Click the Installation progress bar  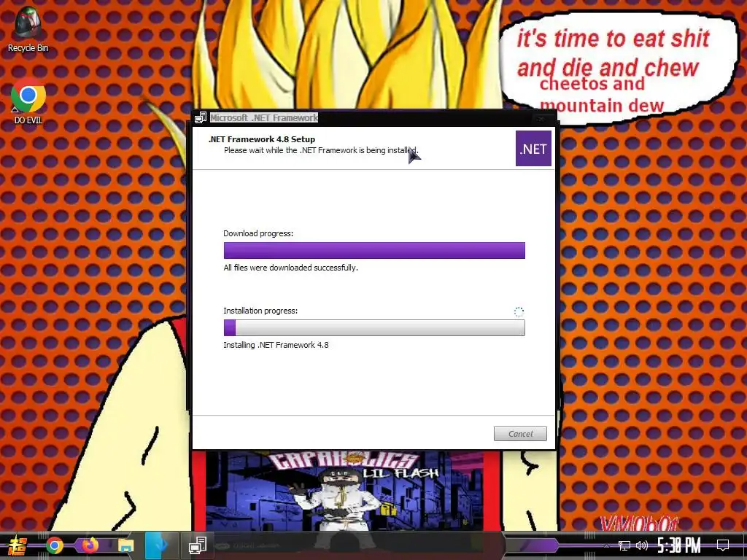click(374, 327)
